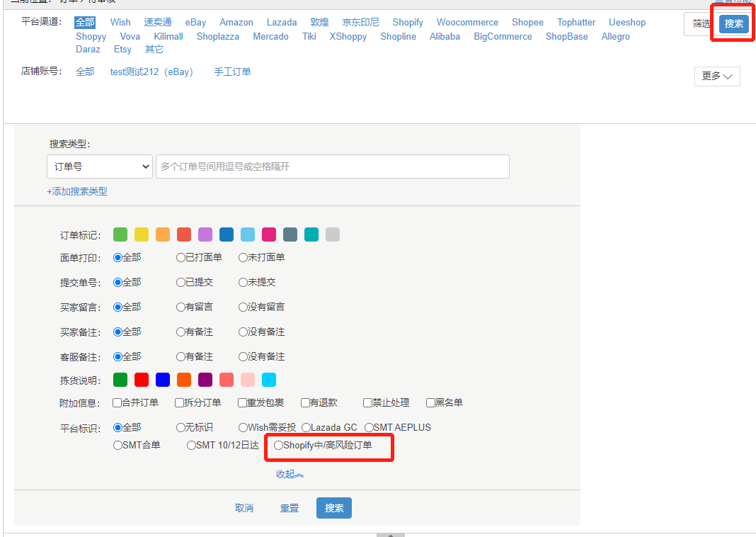Expand the 更多 dropdown

point(717,77)
